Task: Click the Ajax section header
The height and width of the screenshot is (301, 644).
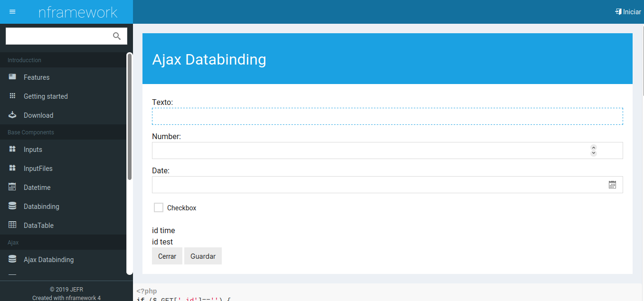Action: (x=63, y=242)
